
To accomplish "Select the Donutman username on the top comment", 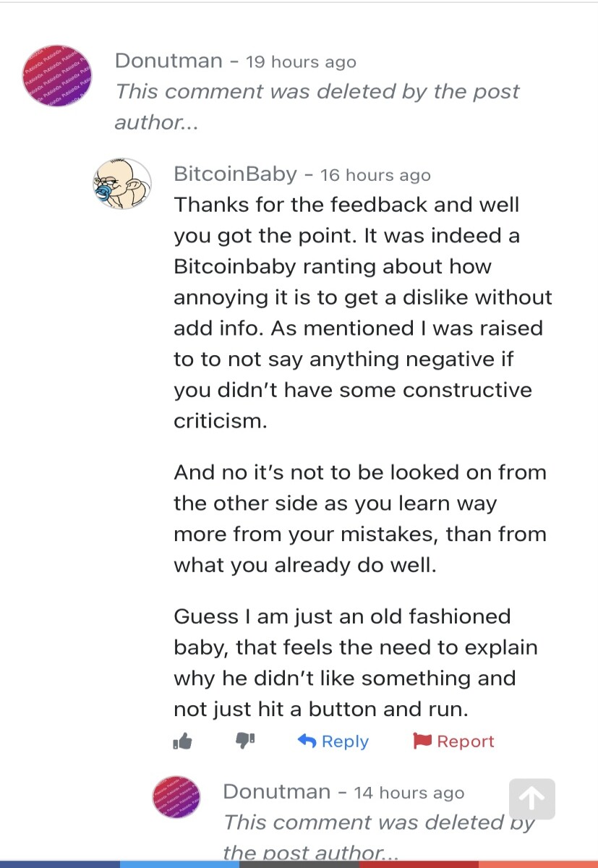I will tap(168, 61).
